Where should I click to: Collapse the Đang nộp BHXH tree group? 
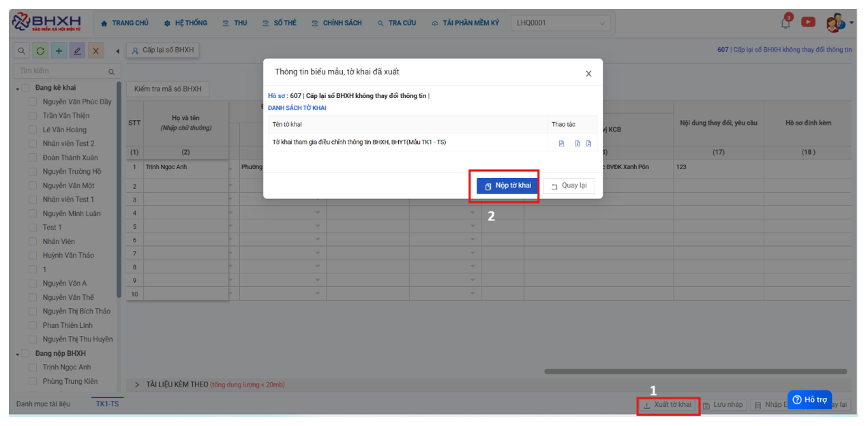[18, 354]
